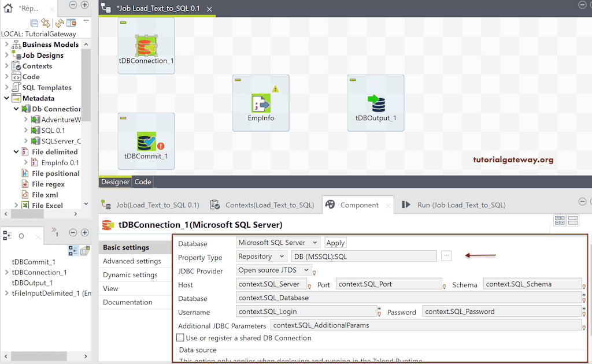Click the repository horizontal scrollbar thumb
This screenshot has width=592, height=364.
coord(27,214)
